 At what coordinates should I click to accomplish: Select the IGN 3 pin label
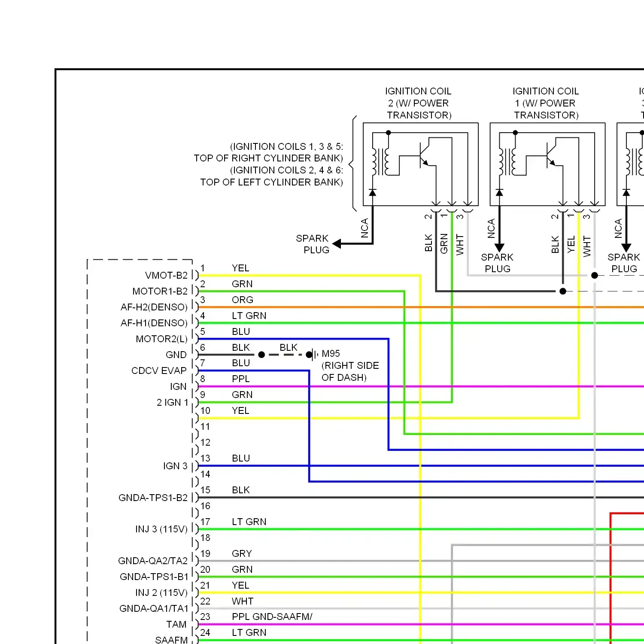175,466
